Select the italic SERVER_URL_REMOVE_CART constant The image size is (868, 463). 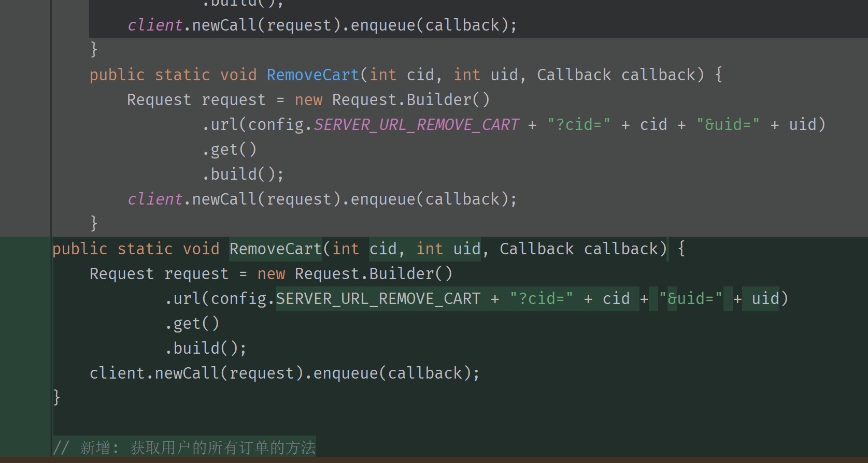click(416, 125)
